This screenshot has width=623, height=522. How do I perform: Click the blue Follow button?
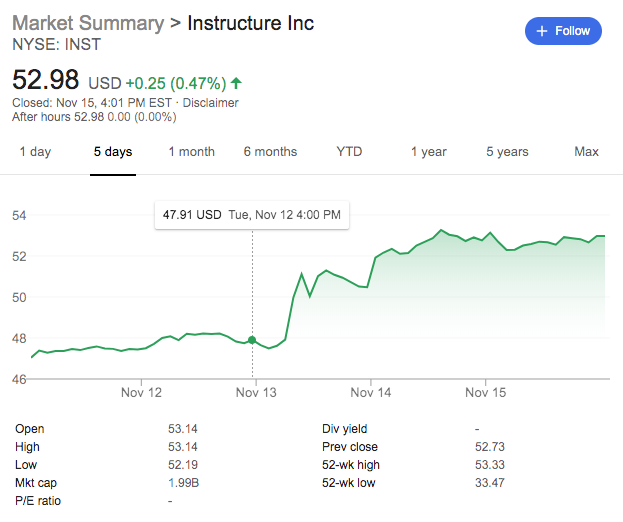click(563, 31)
